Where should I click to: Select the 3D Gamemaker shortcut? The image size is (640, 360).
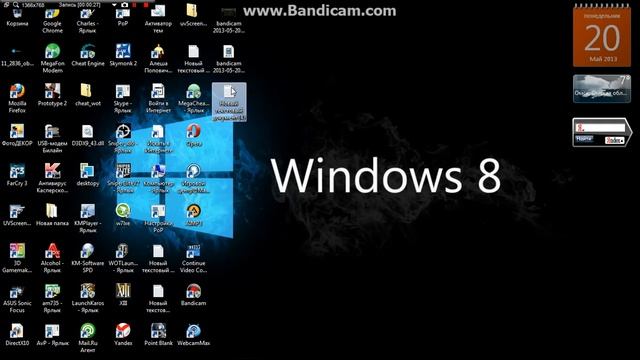coord(17,258)
